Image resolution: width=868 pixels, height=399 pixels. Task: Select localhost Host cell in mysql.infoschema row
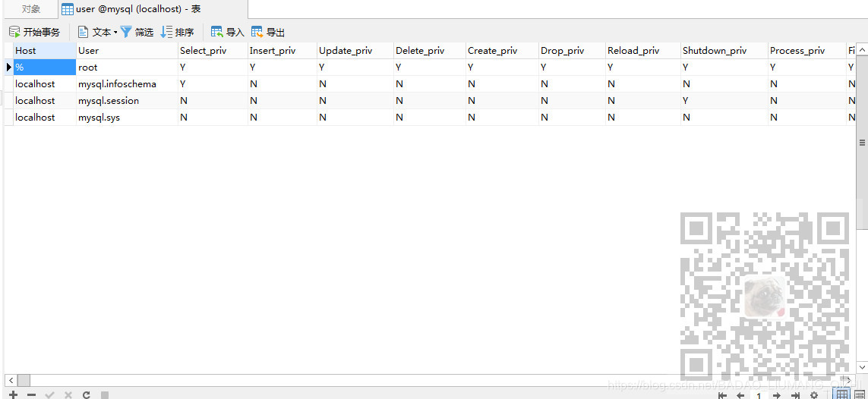point(45,84)
